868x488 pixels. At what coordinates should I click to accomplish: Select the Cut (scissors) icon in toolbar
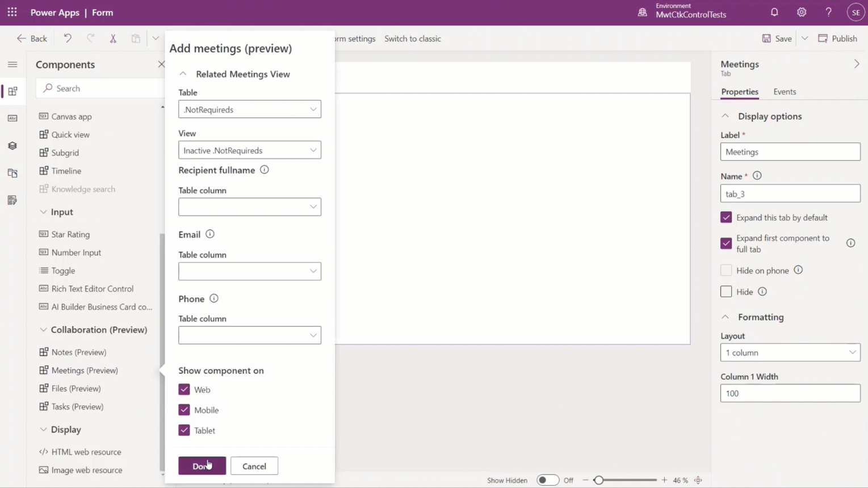(x=113, y=38)
